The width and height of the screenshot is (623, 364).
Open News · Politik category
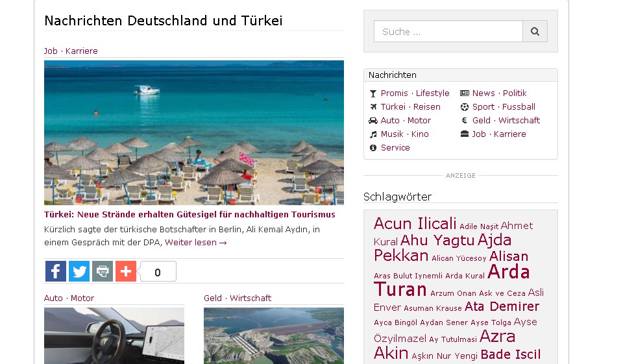(x=499, y=93)
